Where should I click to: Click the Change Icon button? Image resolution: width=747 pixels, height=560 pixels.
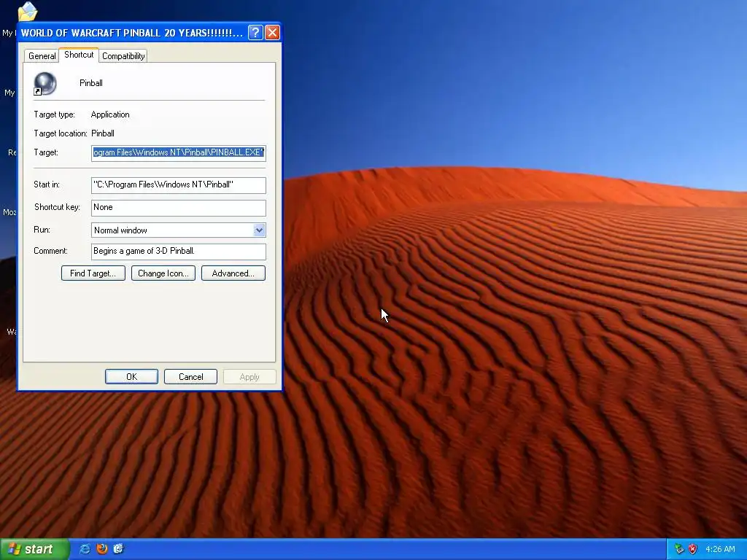(163, 273)
